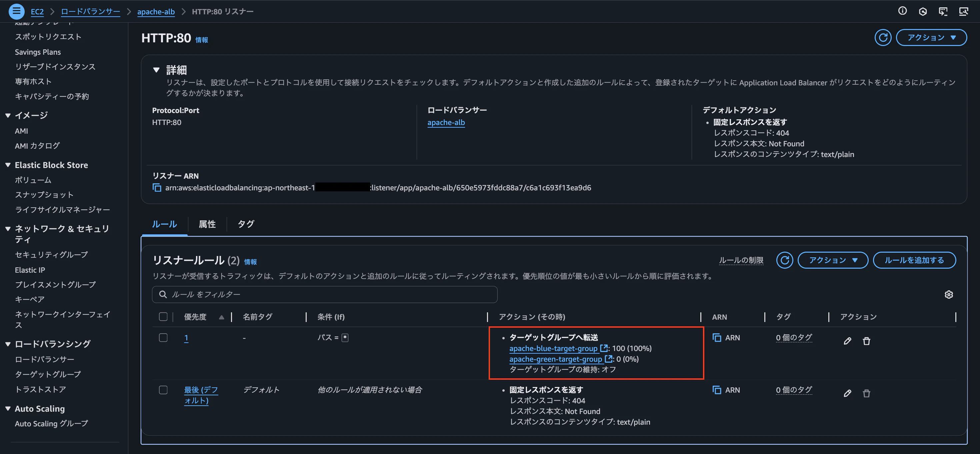Collapse the Elastic Block Store section
980x454 pixels.
coord(8,165)
